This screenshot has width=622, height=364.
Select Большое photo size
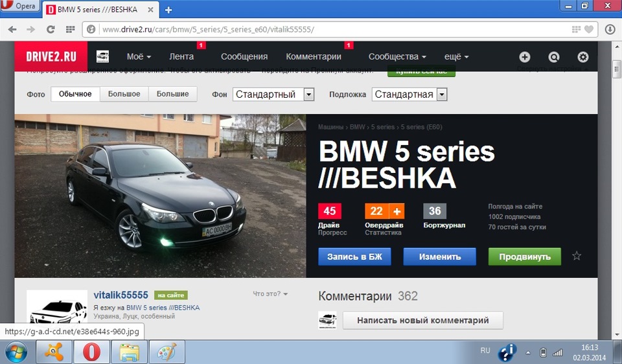(124, 94)
